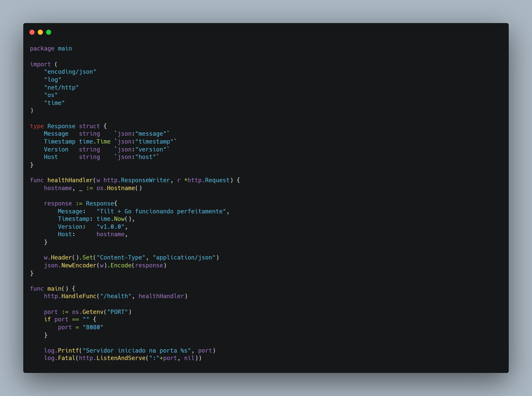Click the time.Now() call
The height and width of the screenshot is (396, 532).
114,219
